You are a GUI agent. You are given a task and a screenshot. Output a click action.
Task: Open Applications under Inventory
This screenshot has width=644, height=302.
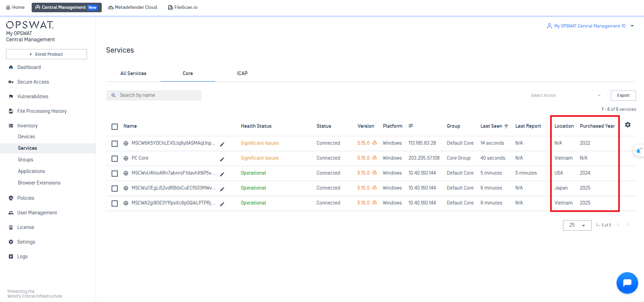31,171
